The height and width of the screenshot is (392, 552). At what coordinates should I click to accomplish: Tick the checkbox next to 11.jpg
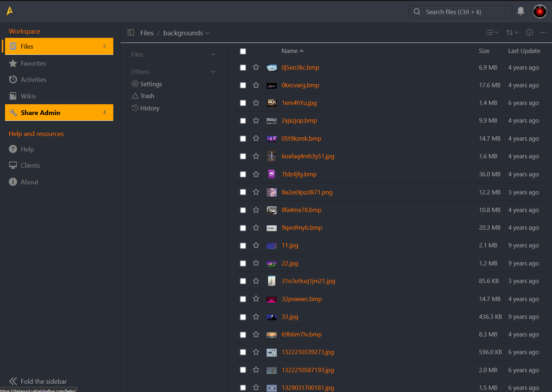[x=243, y=246]
